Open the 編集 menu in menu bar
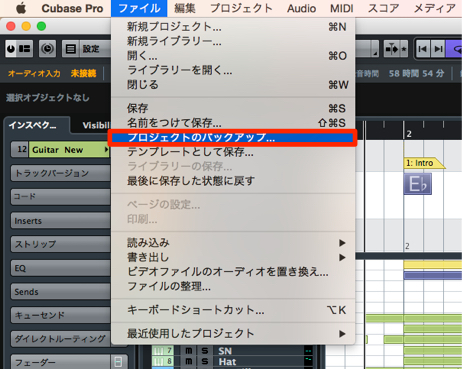 [184, 8]
